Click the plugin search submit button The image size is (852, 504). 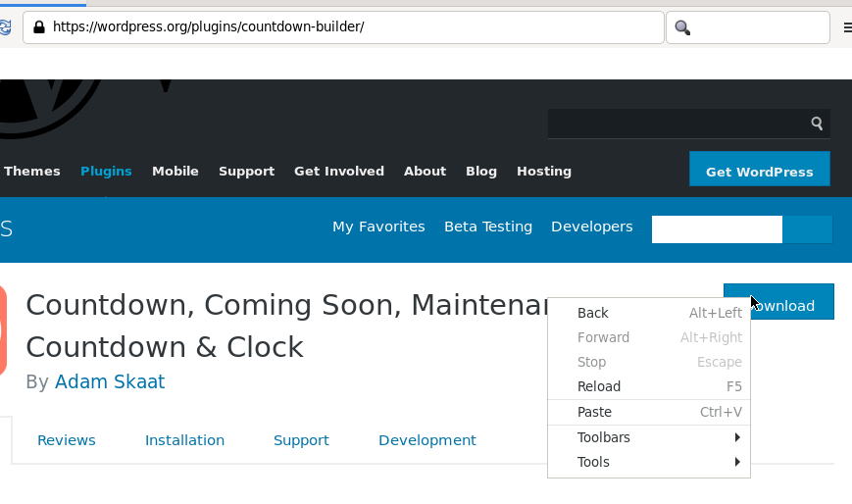(x=807, y=229)
